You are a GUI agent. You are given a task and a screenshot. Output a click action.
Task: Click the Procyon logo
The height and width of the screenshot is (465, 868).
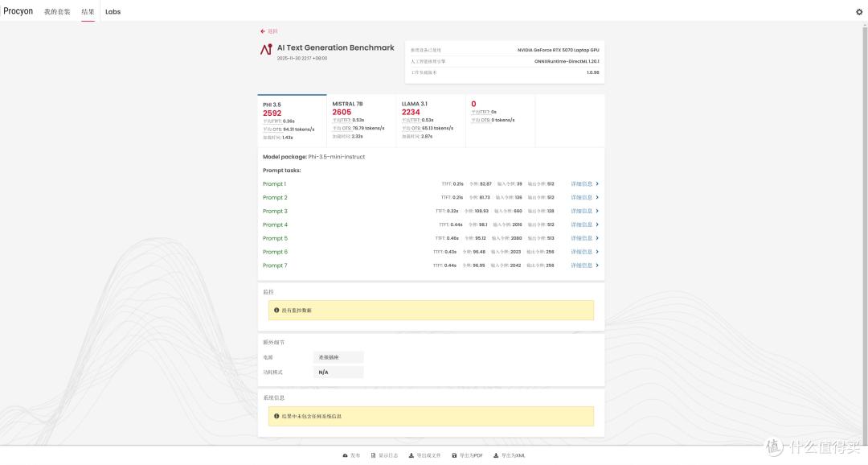pos(18,11)
